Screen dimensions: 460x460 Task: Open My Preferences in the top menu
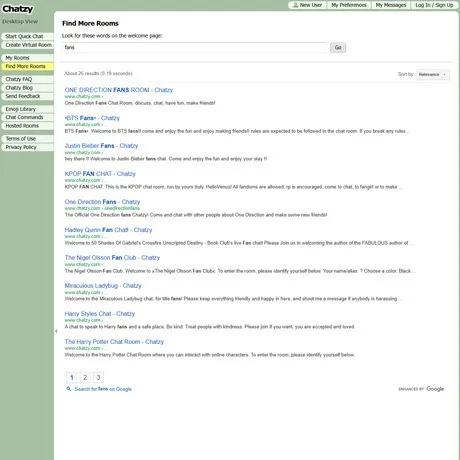pos(349,5)
